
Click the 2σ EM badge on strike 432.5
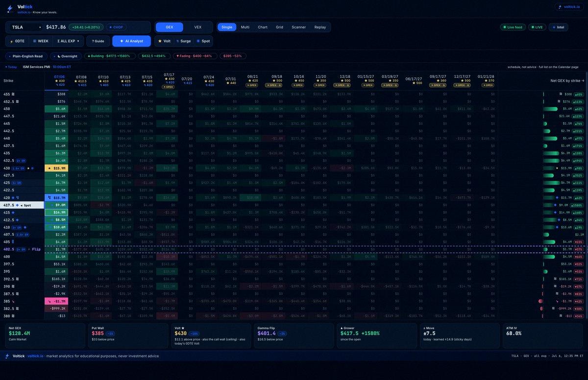[21, 161]
